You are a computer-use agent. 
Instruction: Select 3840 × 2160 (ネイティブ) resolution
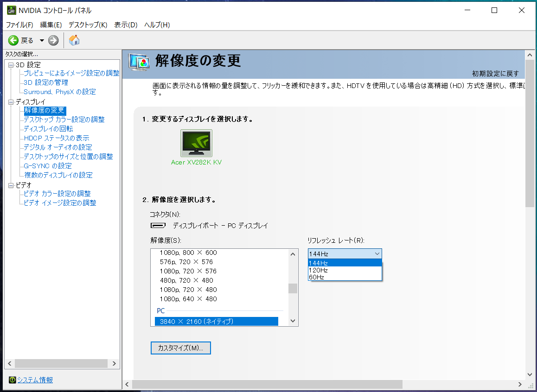click(x=217, y=321)
